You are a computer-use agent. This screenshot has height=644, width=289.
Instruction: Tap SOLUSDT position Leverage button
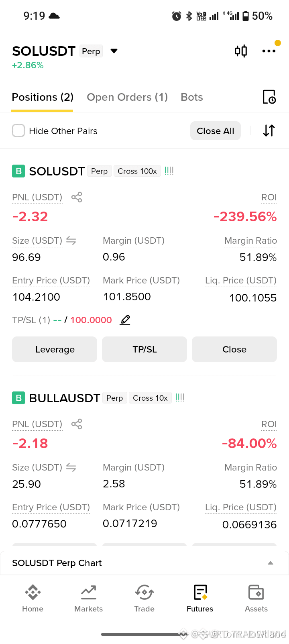pos(55,349)
